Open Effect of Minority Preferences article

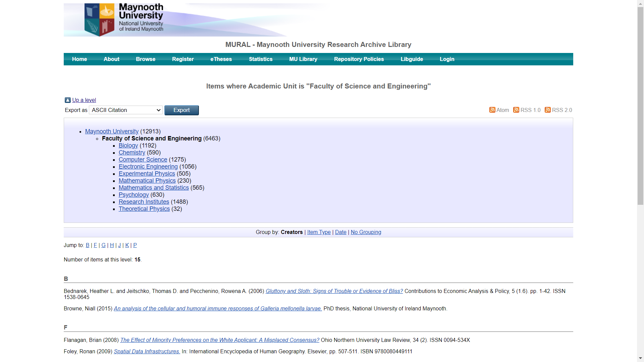tap(220, 340)
